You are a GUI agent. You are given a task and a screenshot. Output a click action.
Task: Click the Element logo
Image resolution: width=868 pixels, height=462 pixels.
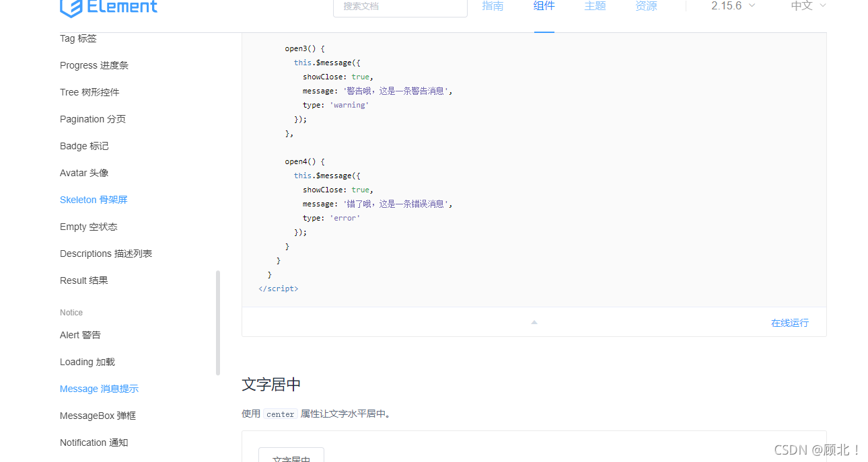108,7
